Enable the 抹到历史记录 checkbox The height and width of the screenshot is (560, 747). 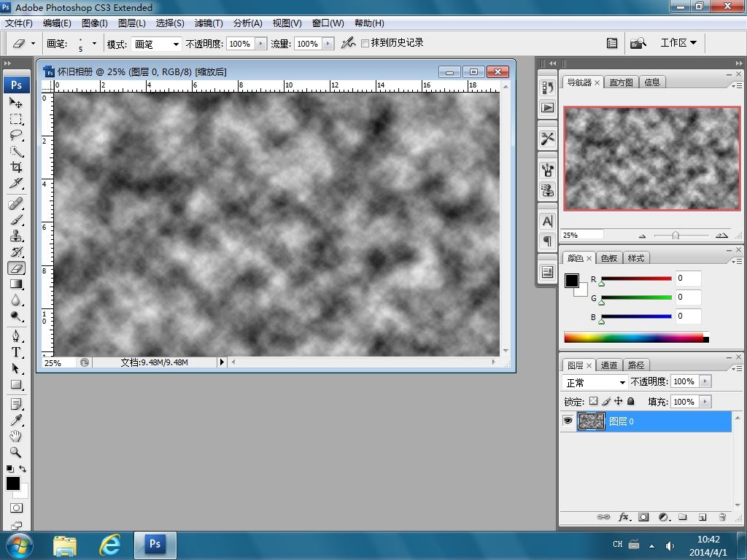click(365, 44)
